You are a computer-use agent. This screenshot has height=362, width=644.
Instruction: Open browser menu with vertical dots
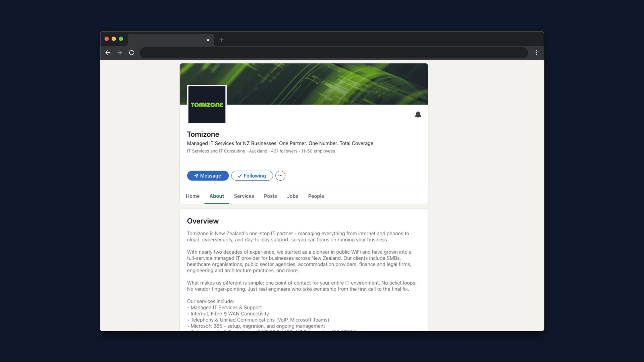coord(536,53)
